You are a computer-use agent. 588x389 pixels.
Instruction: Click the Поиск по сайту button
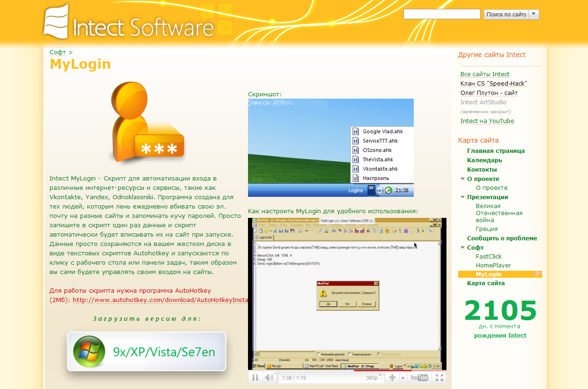506,14
